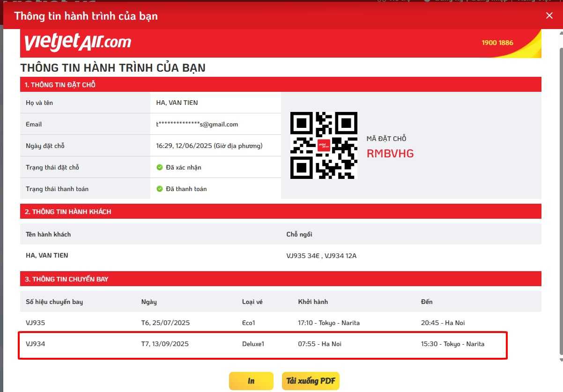This screenshot has width=563, height=392.
Task: Click the booking QR code
Action: (324, 145)
